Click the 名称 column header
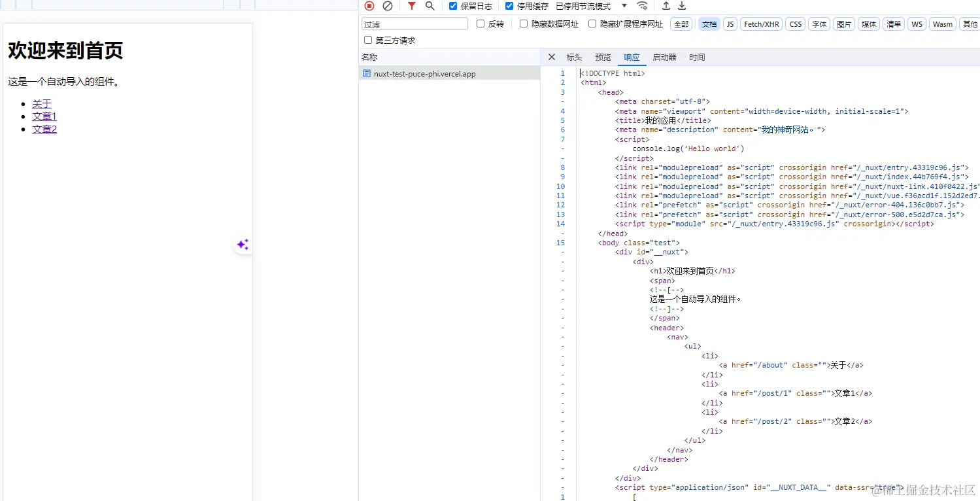 click(x=450, y=58)
